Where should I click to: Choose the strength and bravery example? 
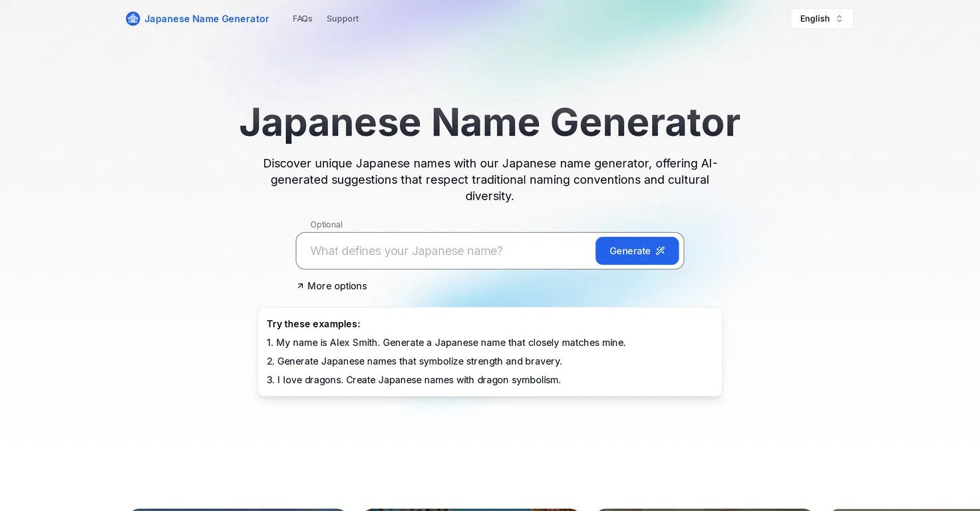pos(414,361)
